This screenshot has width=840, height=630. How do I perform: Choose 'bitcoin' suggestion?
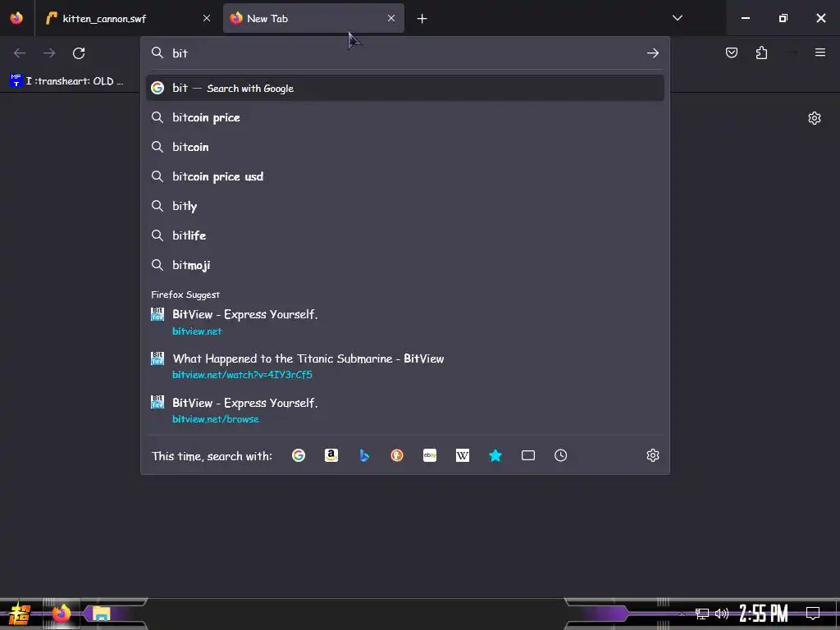[x=405, y=147]
